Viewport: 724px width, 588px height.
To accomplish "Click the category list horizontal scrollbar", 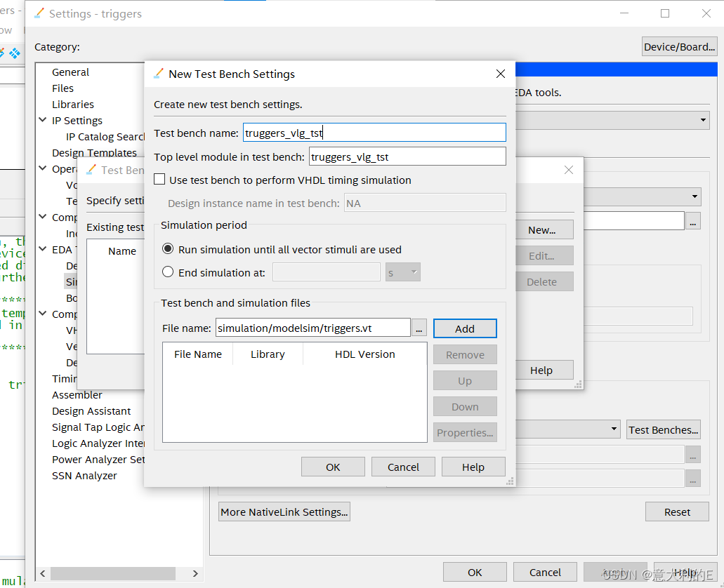I will point(112,574).
